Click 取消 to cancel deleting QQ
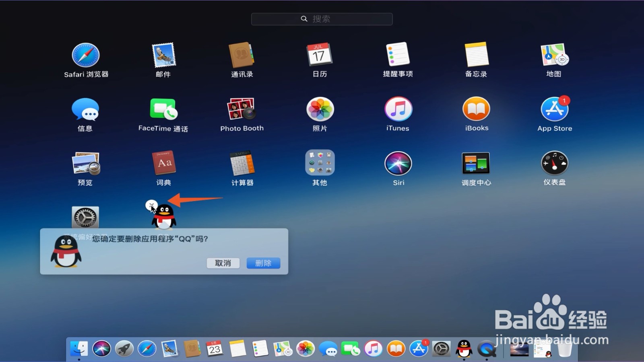Viewport: 644px width, 362px height. coord(223,263)
